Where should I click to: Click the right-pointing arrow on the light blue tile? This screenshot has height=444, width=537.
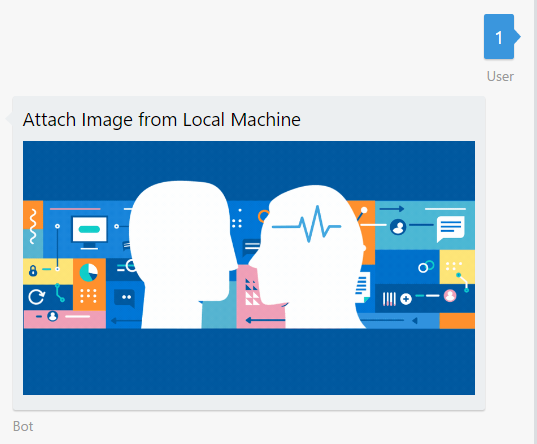[392, 209]
